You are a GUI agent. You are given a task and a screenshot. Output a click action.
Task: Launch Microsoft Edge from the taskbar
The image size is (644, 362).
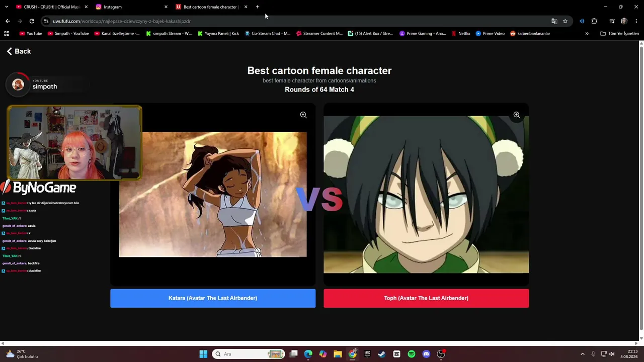click(308, 354)
